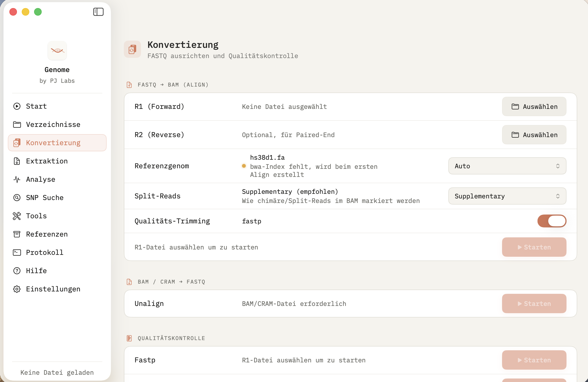Open Analyse via pulse icon
The width and height of the screenshot is (588, 382).
click(17, 179)
